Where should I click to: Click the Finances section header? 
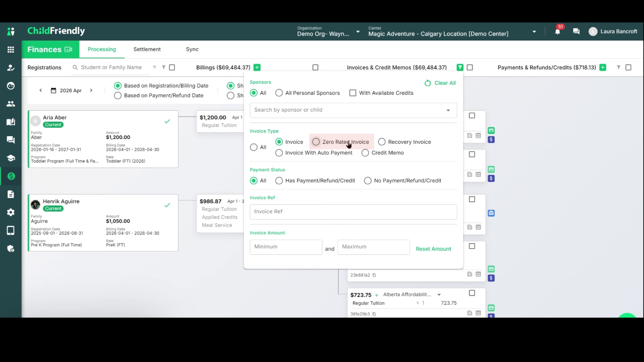44,50
